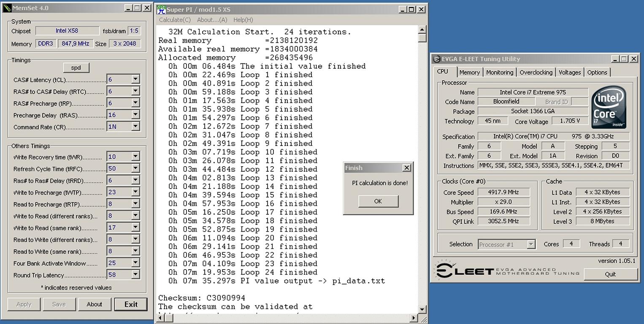644x324 pixels.
Task: Click the Loop 24 finished line
Action: [x=243, y=272]
